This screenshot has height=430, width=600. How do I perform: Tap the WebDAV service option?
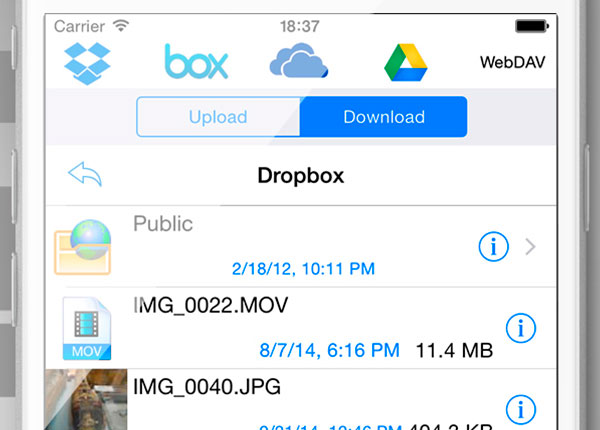point(512,62)
